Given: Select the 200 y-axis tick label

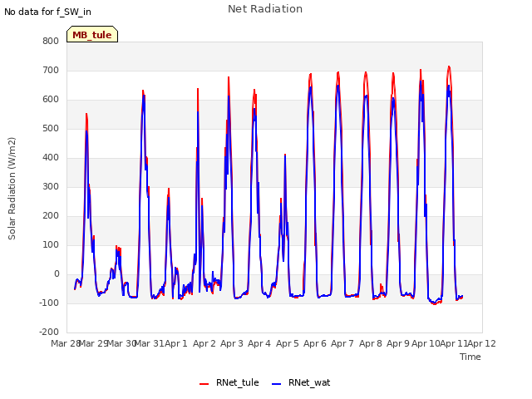Looking at the screenshot, I should [x=51, y=216].
